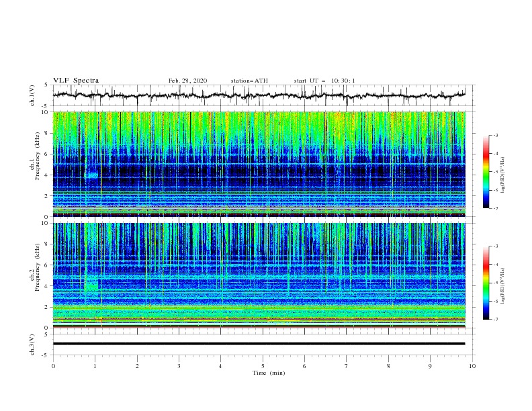This screenshot has height=411, width=532.
Task: Click time axis tick label "10" at the right end
Action: [x=472, y=366]
